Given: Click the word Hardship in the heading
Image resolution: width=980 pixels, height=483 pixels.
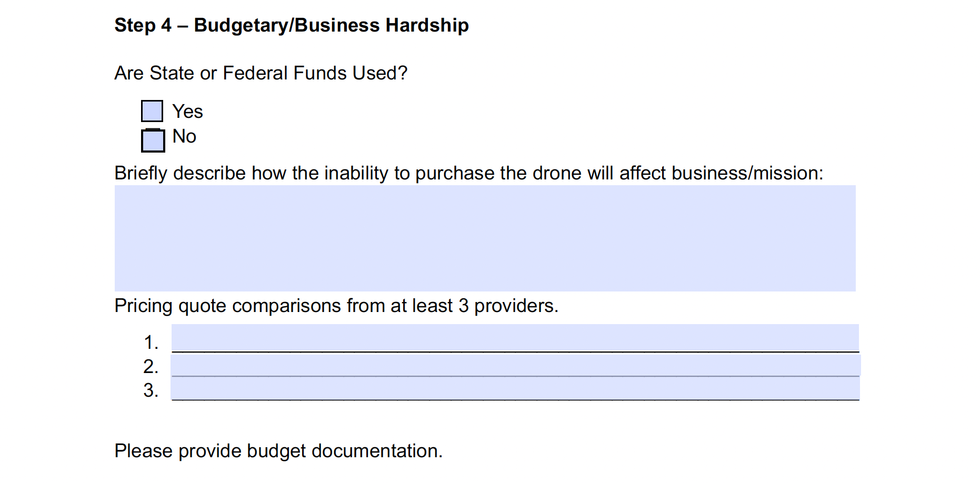Looking at the screenshot, I should click(427, 25).
